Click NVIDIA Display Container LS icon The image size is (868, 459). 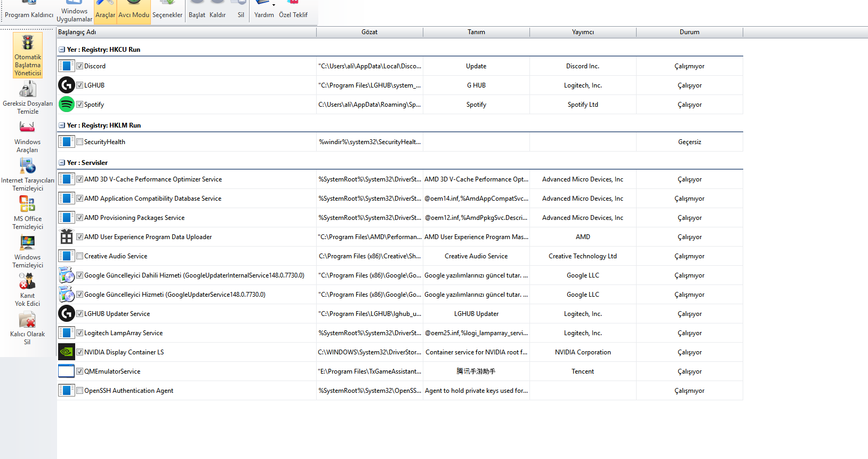(x=67, y=352)
